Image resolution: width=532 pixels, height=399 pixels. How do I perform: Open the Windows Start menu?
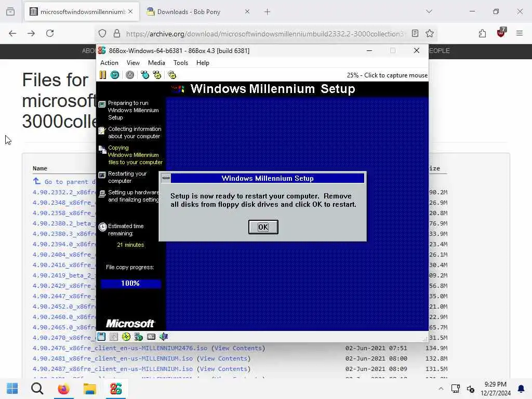[12, 389]
